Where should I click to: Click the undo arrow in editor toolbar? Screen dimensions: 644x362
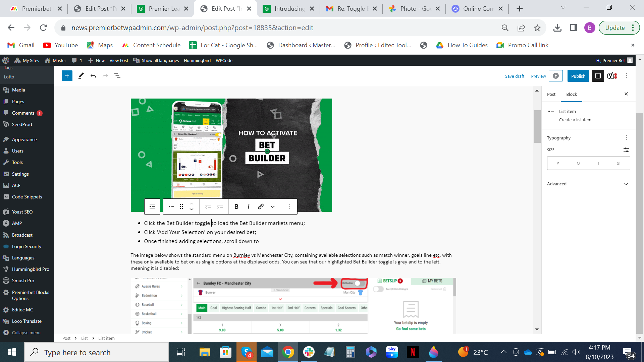tap(93, 76)
